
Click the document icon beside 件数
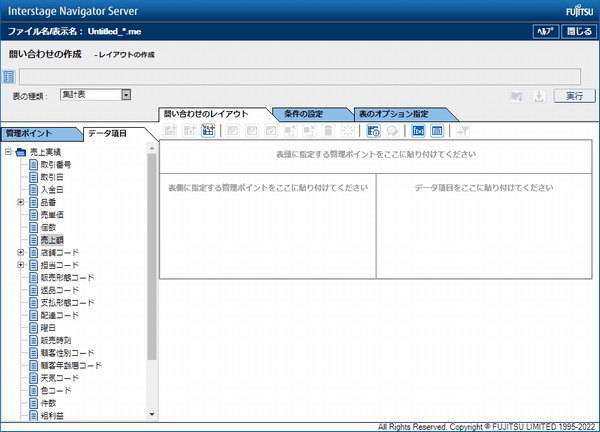[x=34, y=403]
